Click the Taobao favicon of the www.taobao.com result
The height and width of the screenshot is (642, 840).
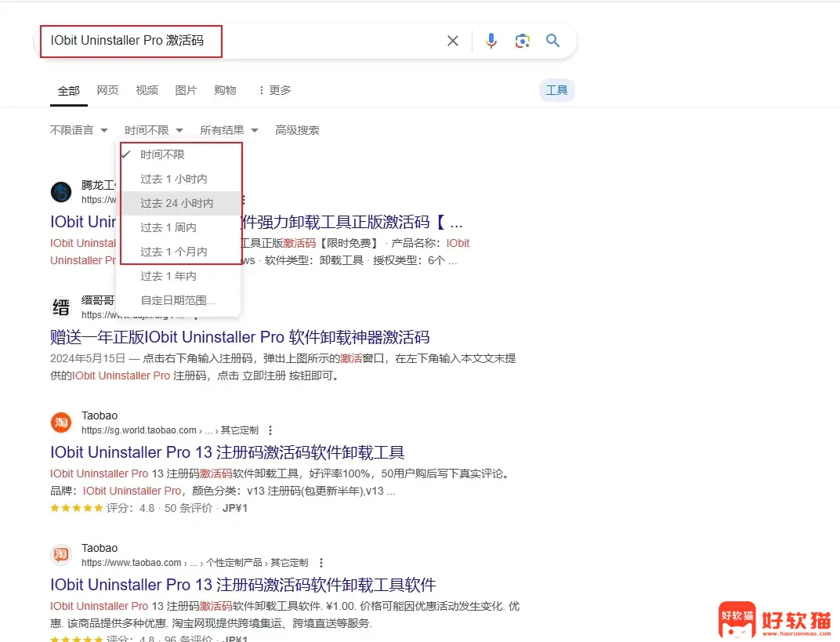coord(61,555)
